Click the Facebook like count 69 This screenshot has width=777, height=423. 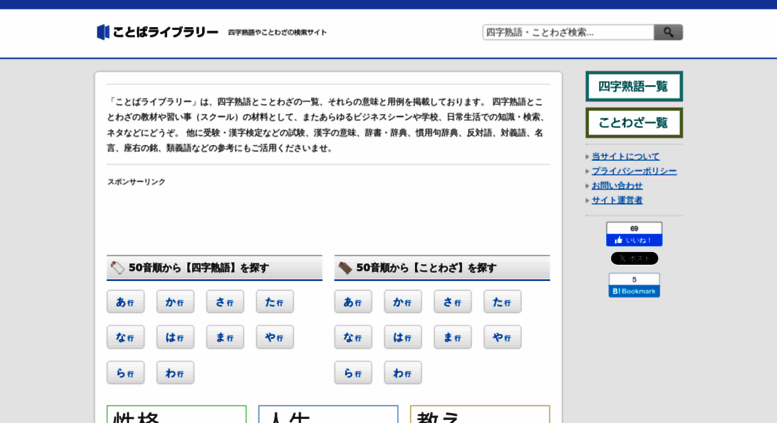(x=634, y=228)
